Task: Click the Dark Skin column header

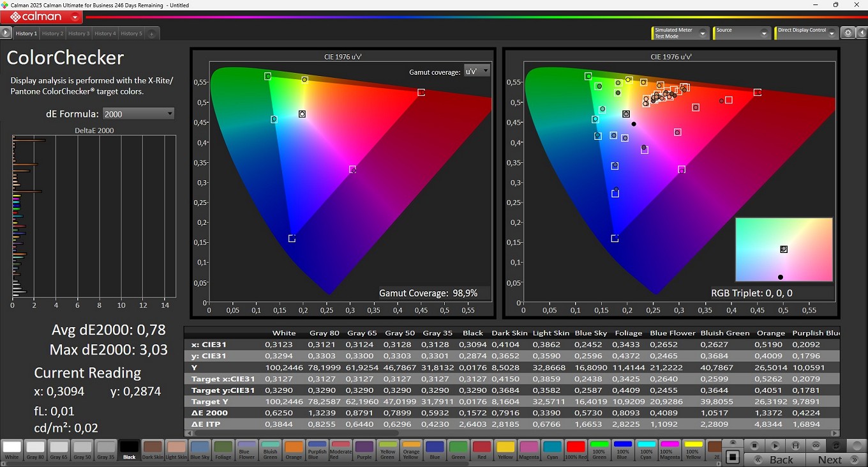Action: pyautogui.click(x=509, y=333)
